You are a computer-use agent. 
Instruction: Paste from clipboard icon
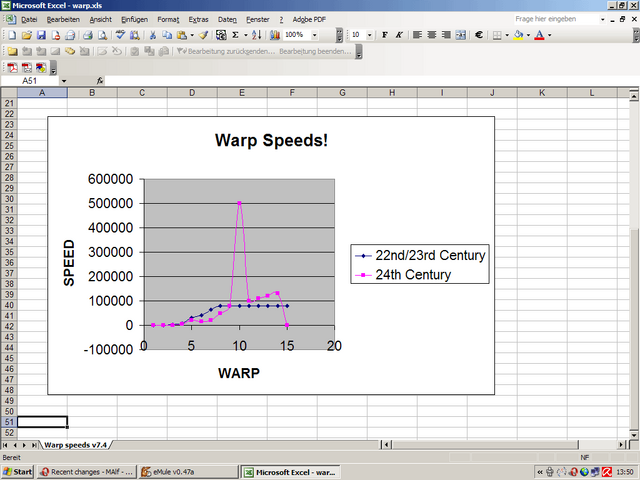point(182,35)
